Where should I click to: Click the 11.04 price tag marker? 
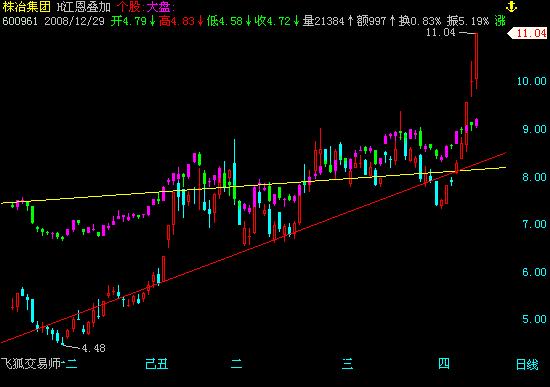[x=528, y=33]
